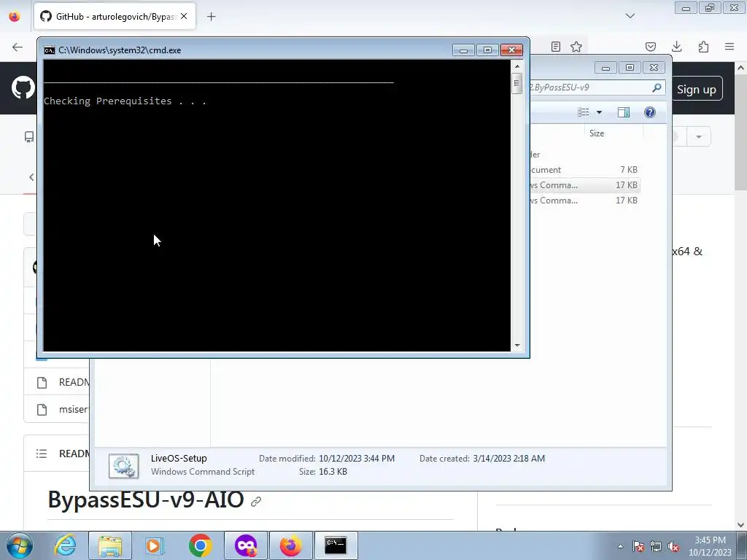Open Explorer view options dropdown arrow
The height and width of the screenshot is (560, 747).
600,112
